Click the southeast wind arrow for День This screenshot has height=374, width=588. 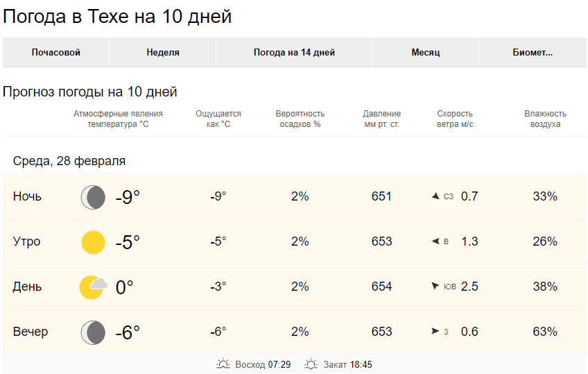click(435, 286)
